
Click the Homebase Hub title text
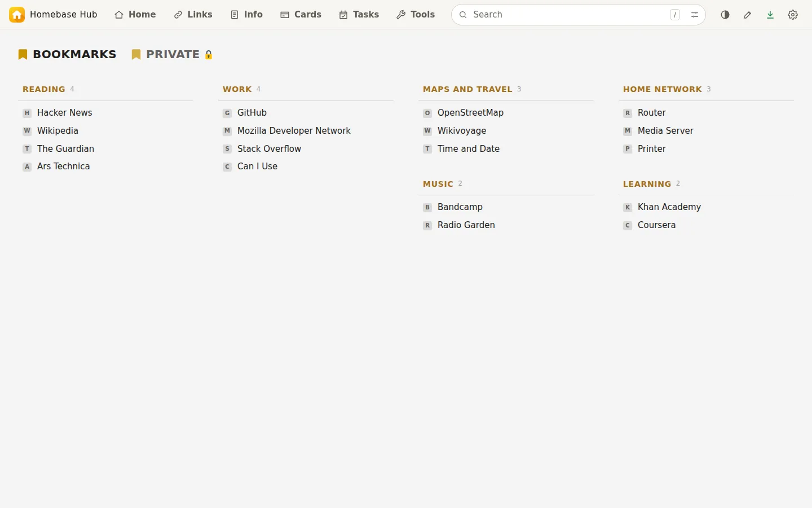click(64, 15)
